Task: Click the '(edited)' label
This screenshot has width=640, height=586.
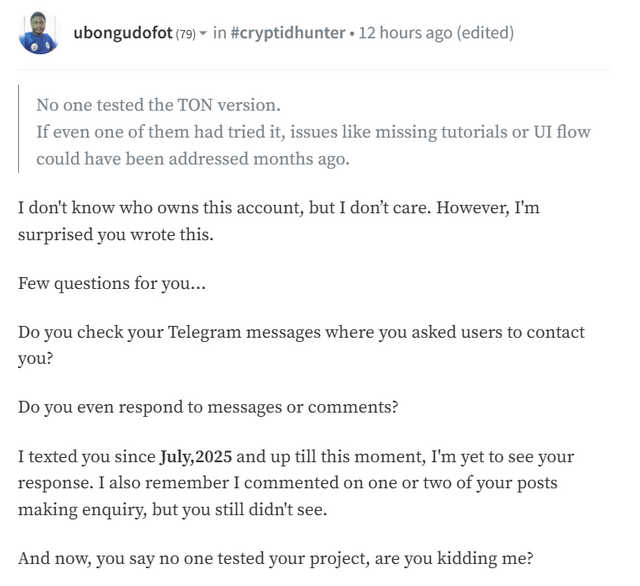Action: click(x=485, y=33)
